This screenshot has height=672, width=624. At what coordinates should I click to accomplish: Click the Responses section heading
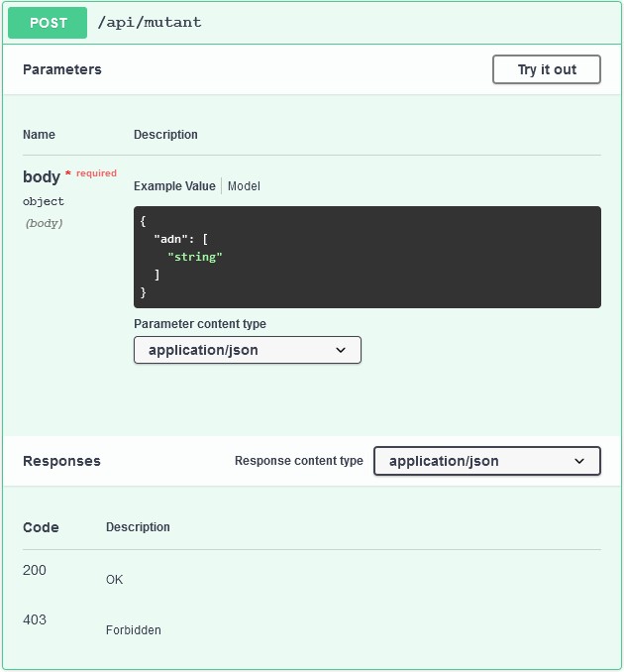point(61,461)
